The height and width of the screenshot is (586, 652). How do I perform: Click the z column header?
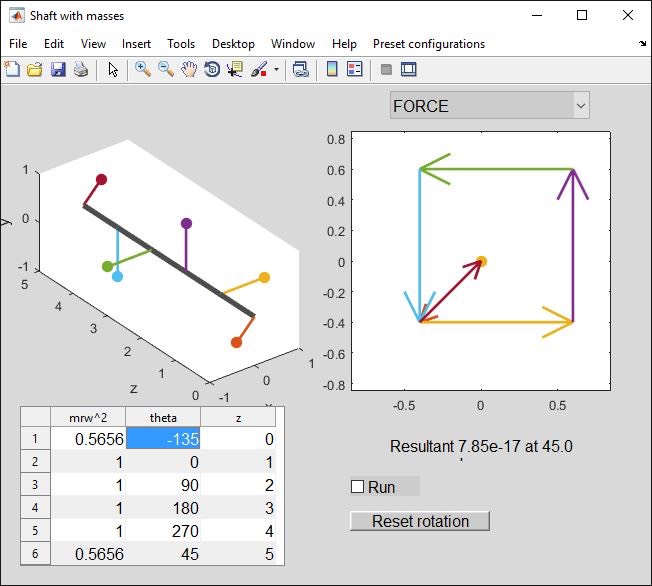[x=237, y=417]
